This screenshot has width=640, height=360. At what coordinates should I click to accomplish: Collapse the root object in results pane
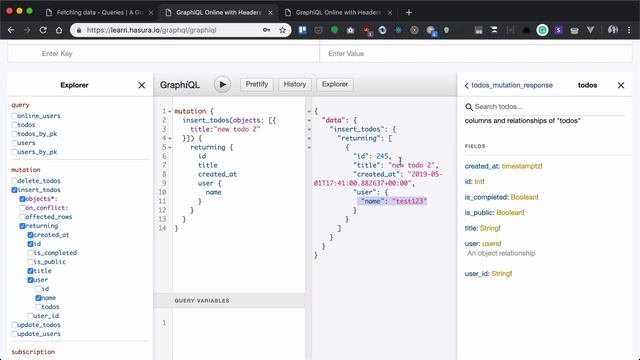click(309, 111)
